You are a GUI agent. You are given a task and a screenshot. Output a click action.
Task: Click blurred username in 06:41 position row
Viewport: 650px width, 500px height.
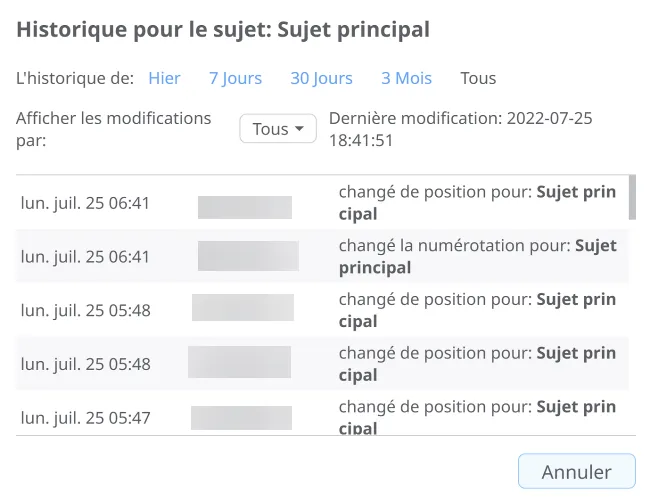[244, 207]
